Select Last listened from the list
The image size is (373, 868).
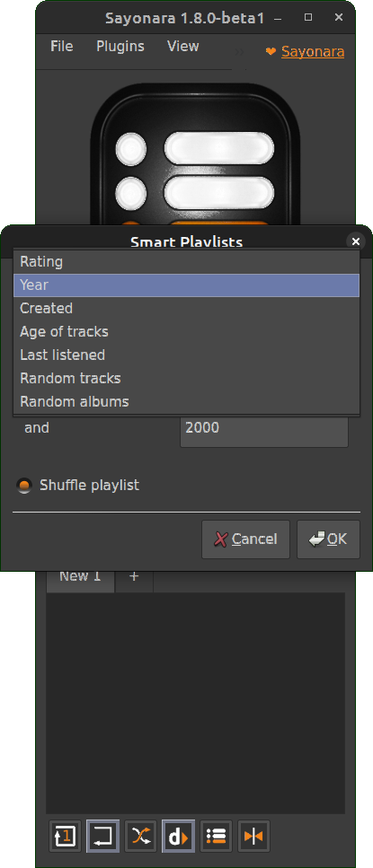pyautogui.click(x=187, y=355)
